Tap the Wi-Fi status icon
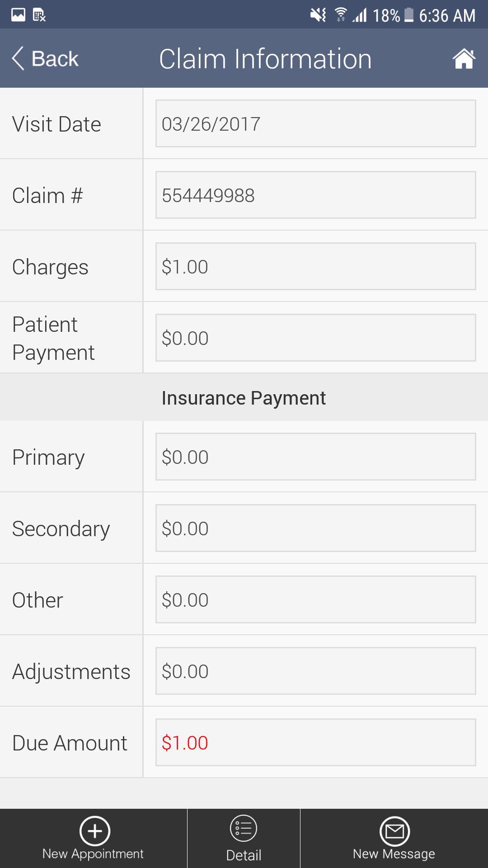The width and height of the screenshot is (488, 868). coord(341,15)
